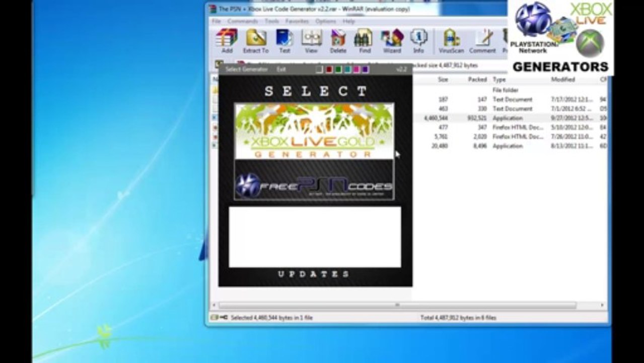Viewport: 644px width, 363px height.
Task: Click the white updates text box
Action: pyautogui.click(x=315, y=236)
